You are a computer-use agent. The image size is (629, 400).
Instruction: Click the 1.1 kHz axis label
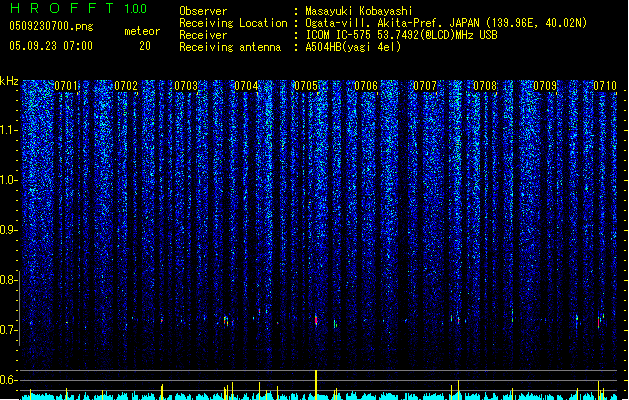[x=8, y=130]
